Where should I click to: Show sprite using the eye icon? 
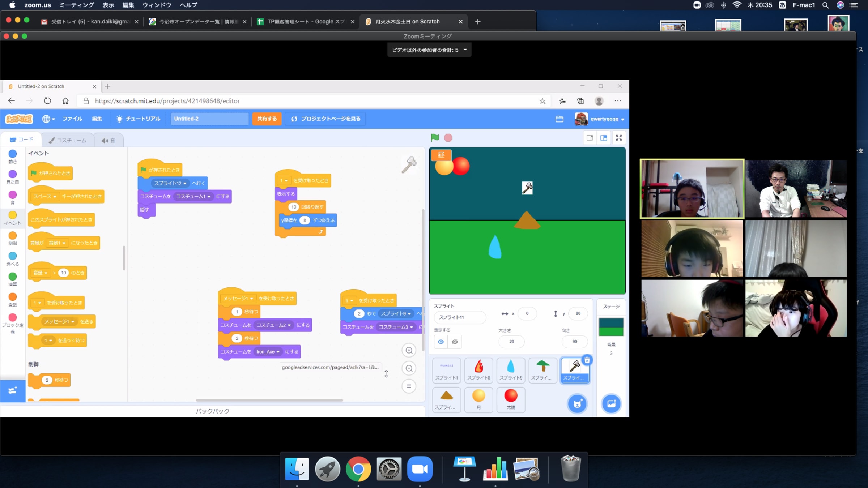click(441, 342)
